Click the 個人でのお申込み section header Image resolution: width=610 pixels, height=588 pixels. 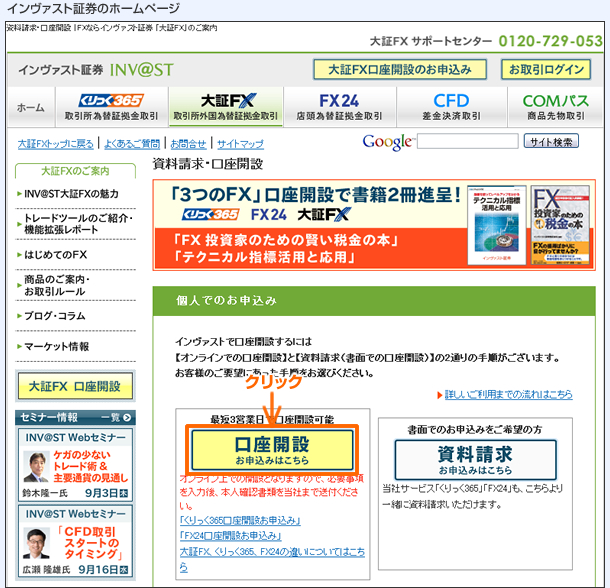tap(374, 301)
